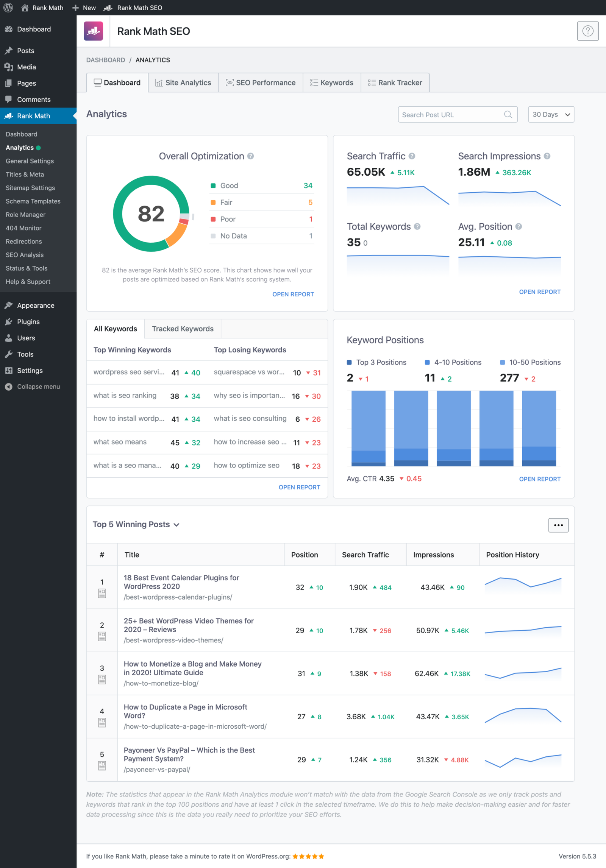Rate Rank Math with five stars
606x868 pixels.
(308, 856)
